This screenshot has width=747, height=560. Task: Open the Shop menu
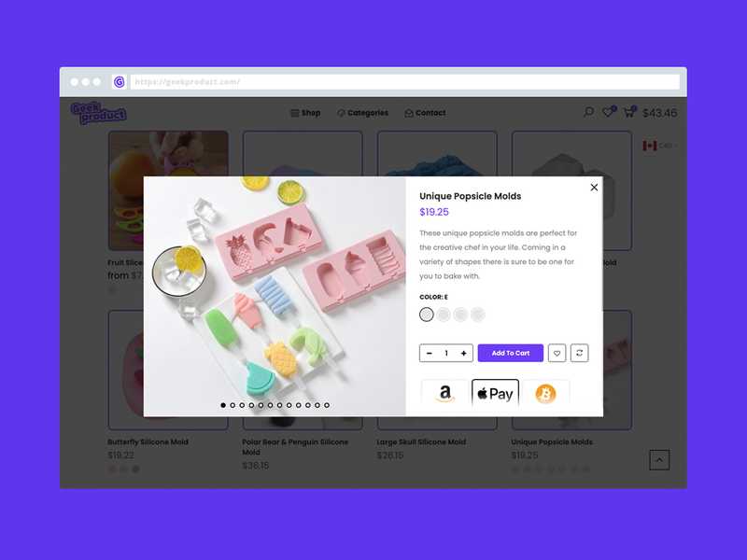pos(305,113)
